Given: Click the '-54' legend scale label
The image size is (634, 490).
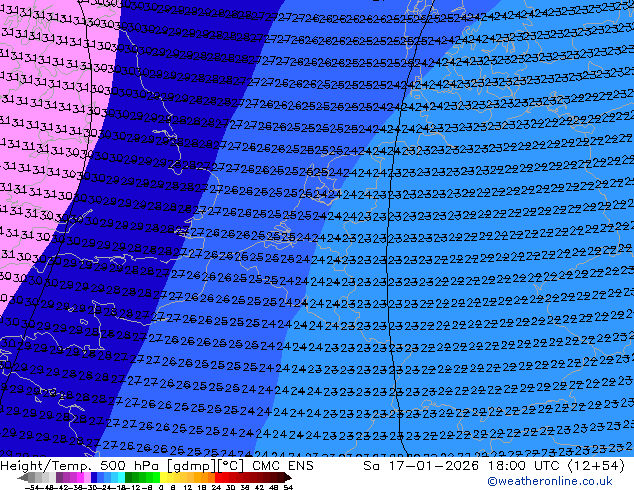Looking at the screenshot, I should coord(32,488).
